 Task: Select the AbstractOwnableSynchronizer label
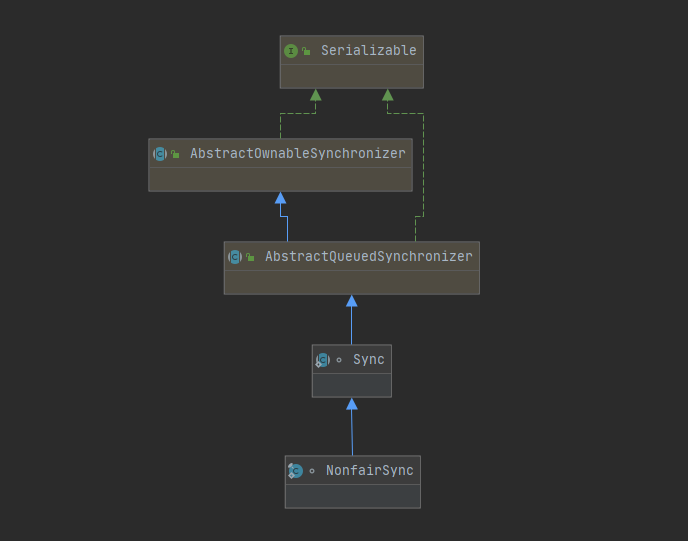pyautogui.click(x=297, y=154)
